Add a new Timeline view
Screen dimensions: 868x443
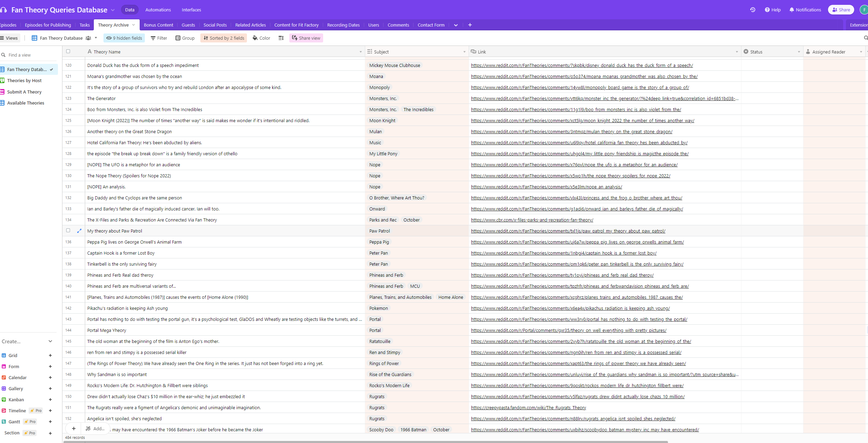click(50, 411)
